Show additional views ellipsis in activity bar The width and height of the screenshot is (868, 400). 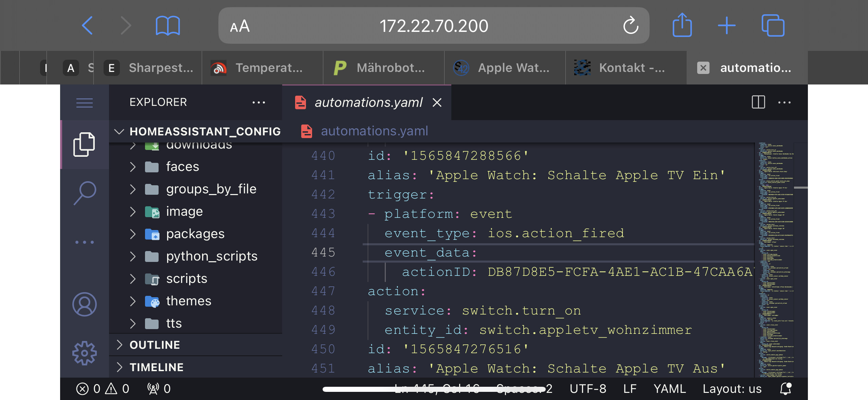[85, 242]
